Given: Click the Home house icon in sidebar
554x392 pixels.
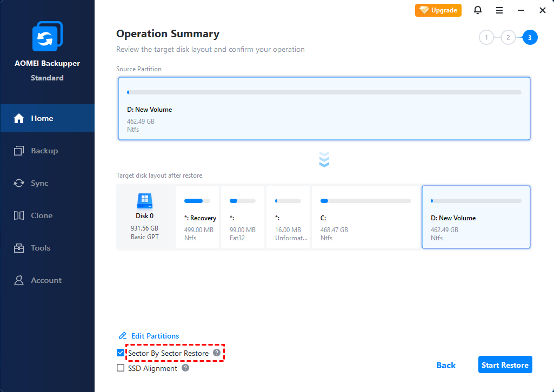Looking at the screenshot, I should pos(19,119).
